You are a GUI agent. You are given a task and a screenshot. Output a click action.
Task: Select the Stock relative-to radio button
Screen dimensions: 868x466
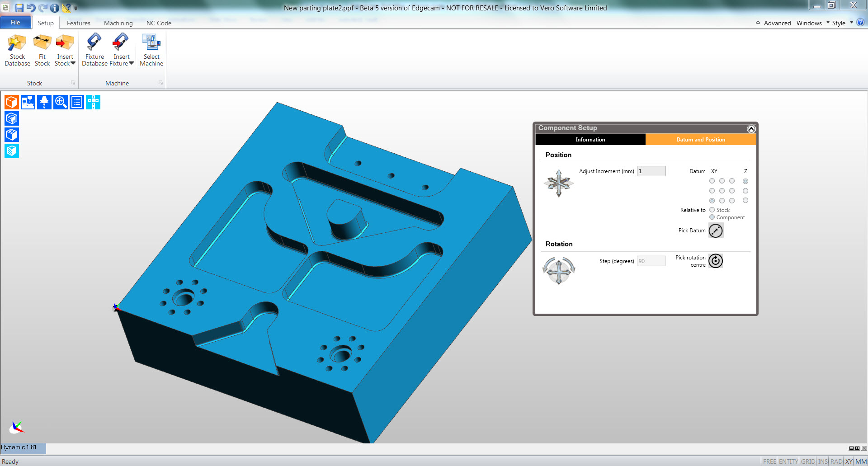pos(712,210)
